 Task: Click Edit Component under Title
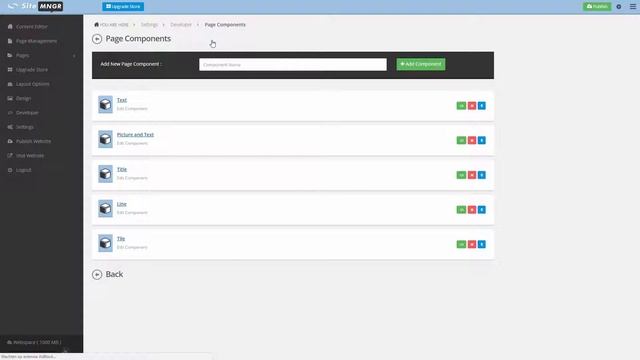tap(132, 178)
